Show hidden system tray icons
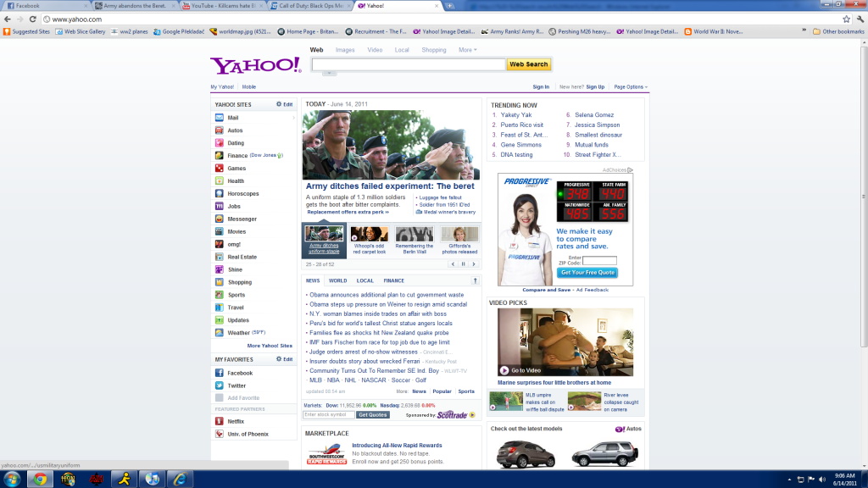 (789, 480)
